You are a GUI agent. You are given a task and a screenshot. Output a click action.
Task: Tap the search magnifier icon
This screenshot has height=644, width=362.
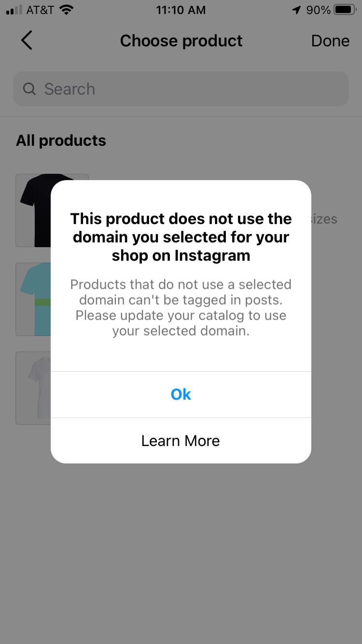tap(29, 89)
